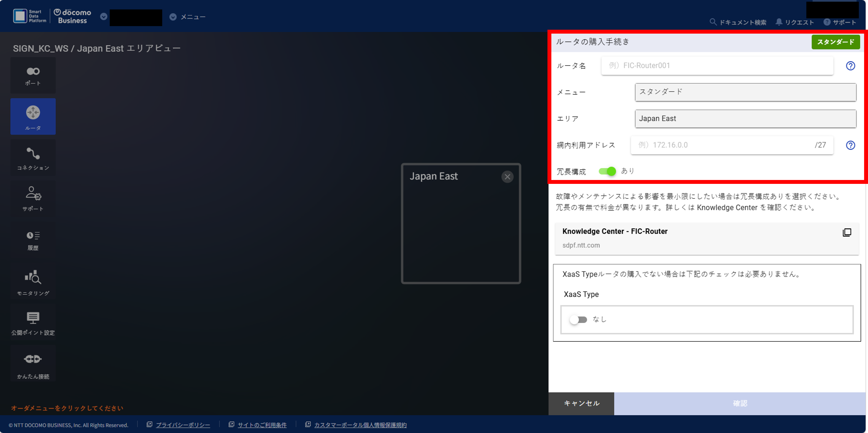Click the オーダメニューをクリックしてください message
The image size is (868, 433).
[67, 408]
